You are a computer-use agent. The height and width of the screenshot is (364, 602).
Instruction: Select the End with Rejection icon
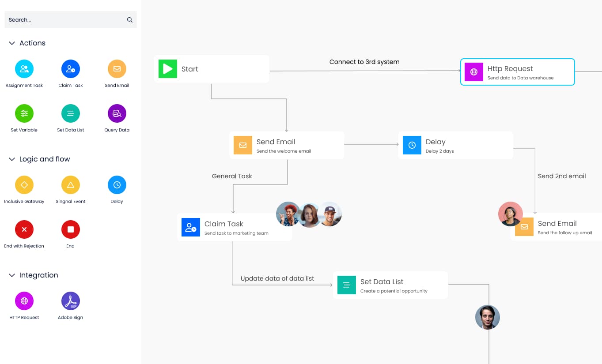click(24, 229)
